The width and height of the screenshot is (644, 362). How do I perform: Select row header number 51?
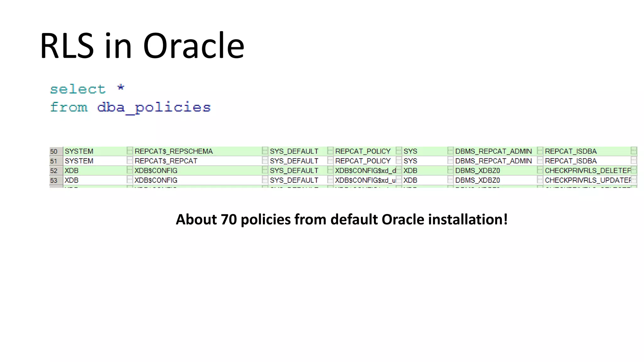click(56, 161)
